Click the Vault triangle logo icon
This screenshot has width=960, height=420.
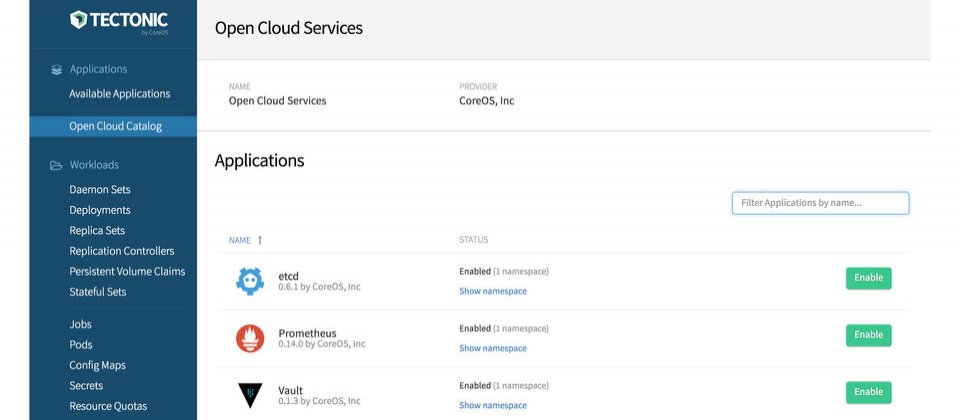[x=250, y=396]
